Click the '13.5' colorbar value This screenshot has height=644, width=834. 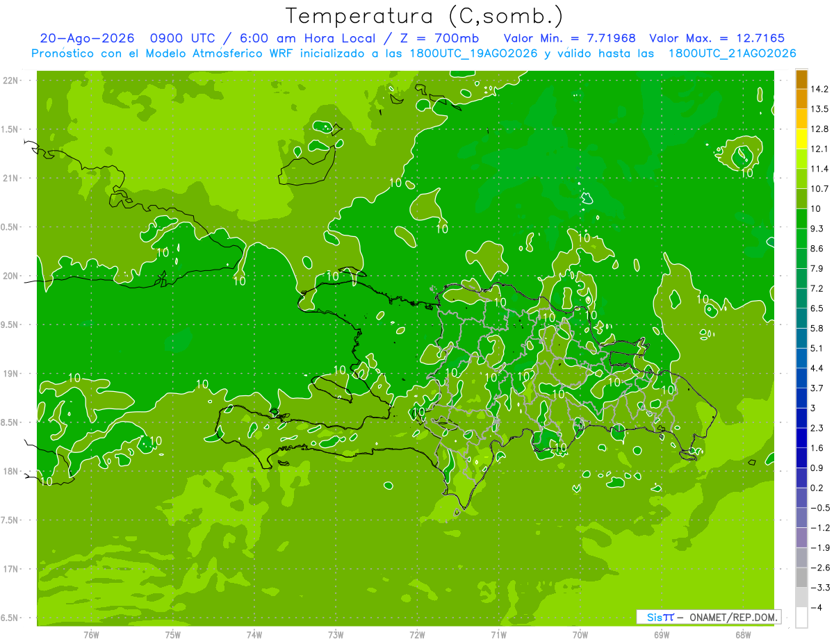(x=819, y=109)
